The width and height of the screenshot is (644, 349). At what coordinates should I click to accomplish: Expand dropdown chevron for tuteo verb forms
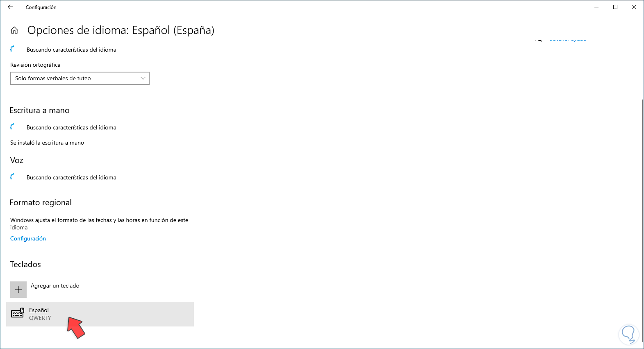tap(143, 78)
